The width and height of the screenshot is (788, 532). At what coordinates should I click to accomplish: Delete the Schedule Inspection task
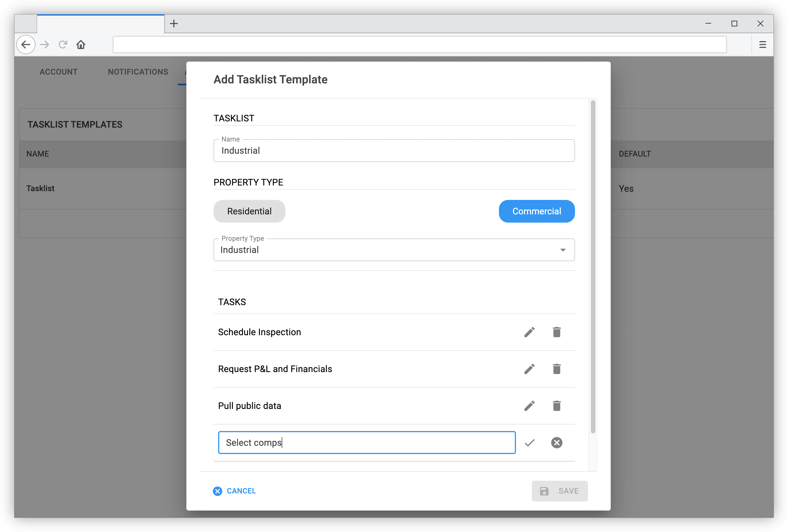coord(557,332)
